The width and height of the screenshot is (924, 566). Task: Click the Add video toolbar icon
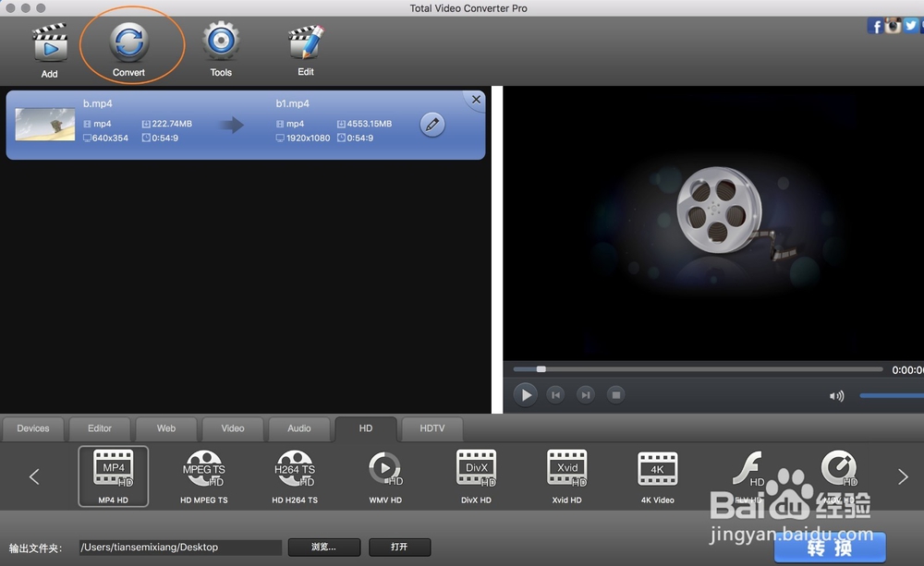coord(50,43)
